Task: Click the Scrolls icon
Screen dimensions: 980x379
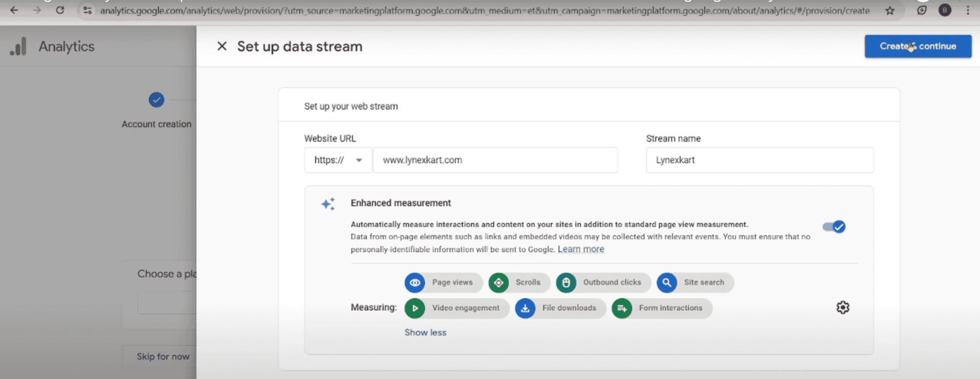Action: (x=499, y=282)
